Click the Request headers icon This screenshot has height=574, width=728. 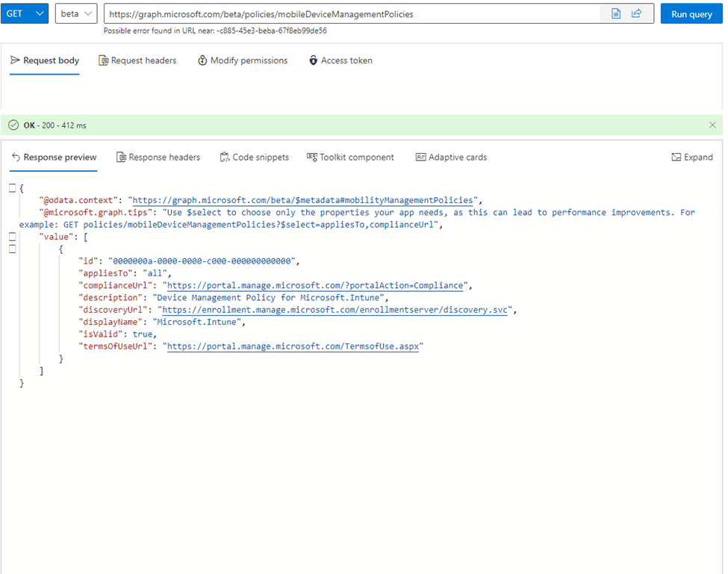click(x=103, y=60)
